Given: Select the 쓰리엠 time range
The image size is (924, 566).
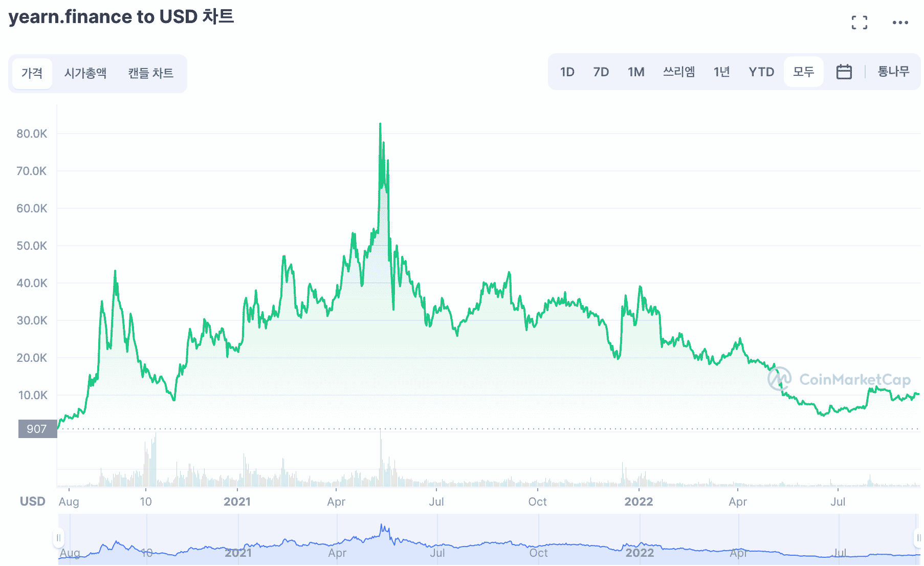Looking at the screenshot, I should (679, 72).
